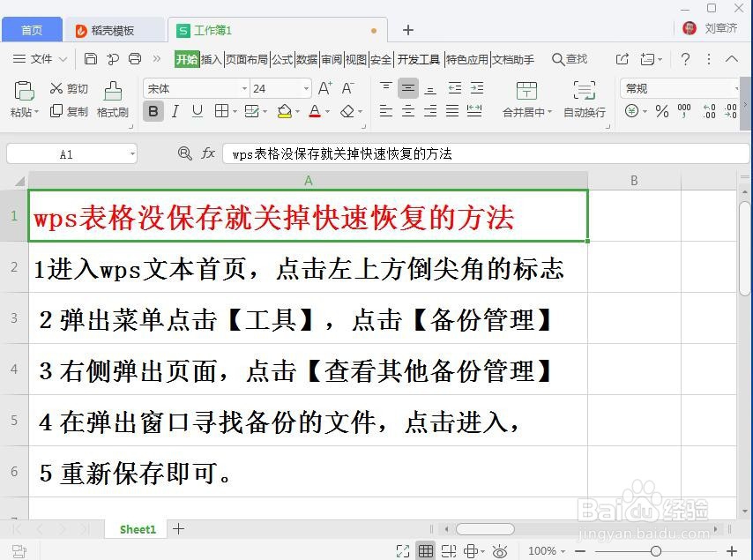753x560 pixels.
Task: Click the zoom slider handle
Action: pyautogui.click(x=655, y=551)
